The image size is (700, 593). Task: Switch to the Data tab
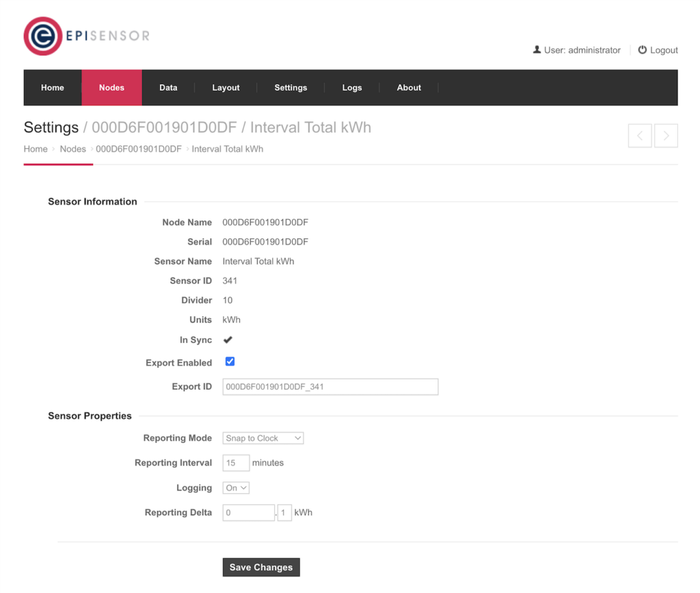click(168, 87)
